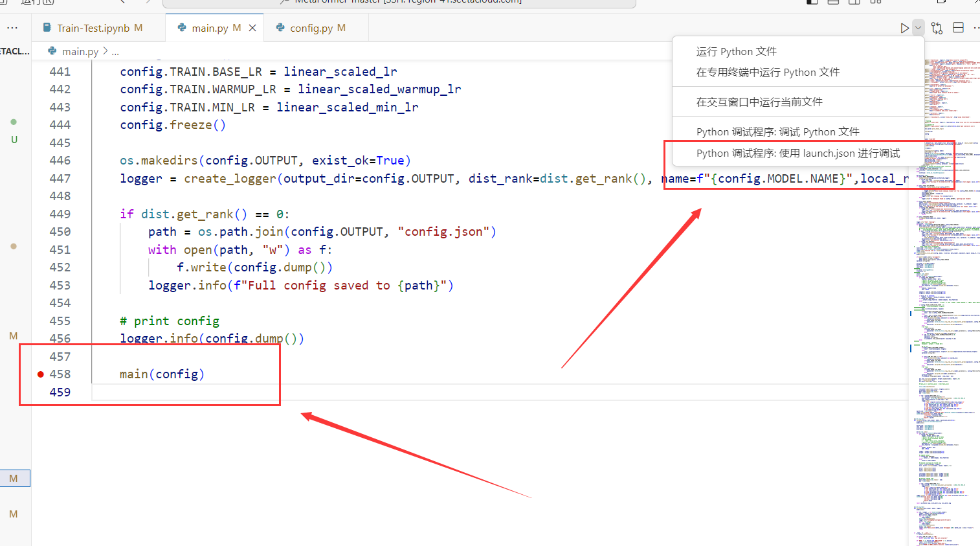
Task: Open the editor More Actions ellipsis menu
Action: pos(976,28)
